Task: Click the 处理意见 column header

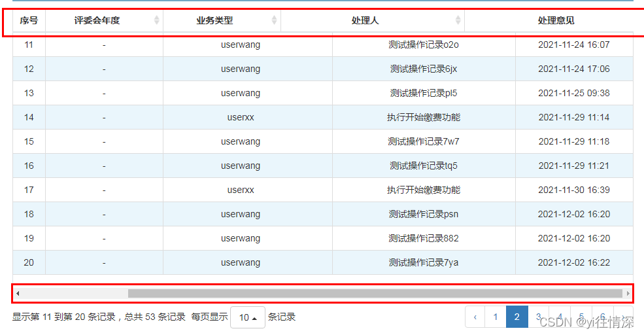Action: click(x=556, y=20)
